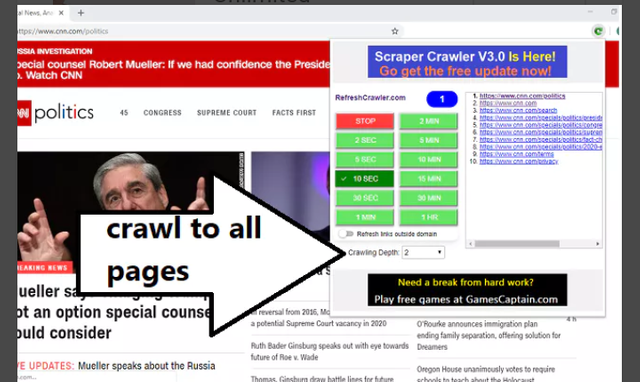Viewport: 640px width, 382px height.
Task: Click the blue counter badge showing 1
Action: click(442, 99)
